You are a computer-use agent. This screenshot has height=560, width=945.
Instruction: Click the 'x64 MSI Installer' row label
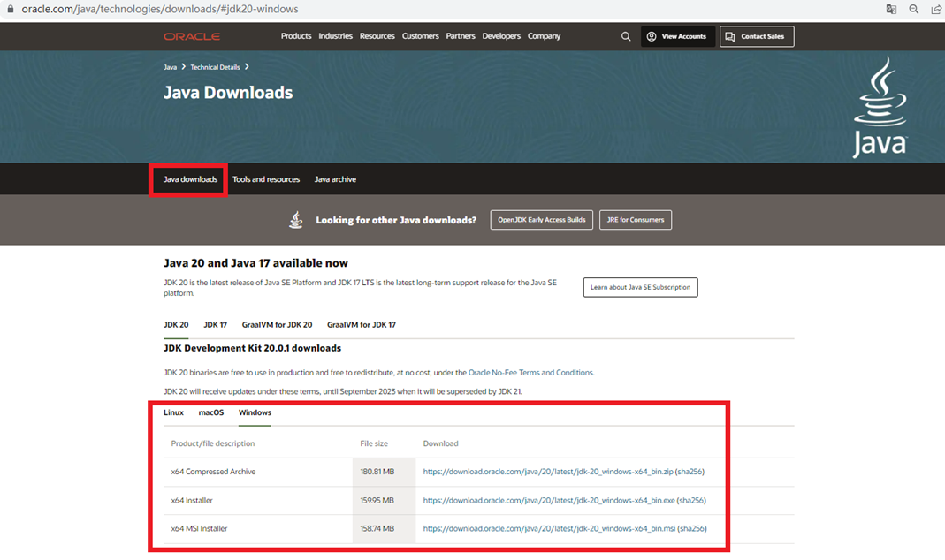[200, 529]
